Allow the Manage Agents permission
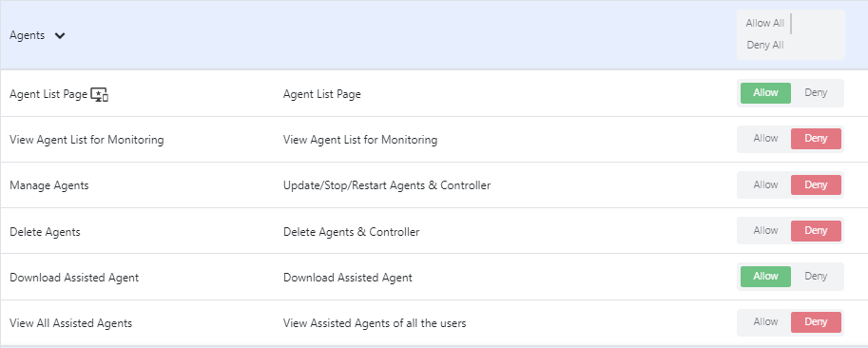Viewport: 868px width, 348px height. pos(765,184)
